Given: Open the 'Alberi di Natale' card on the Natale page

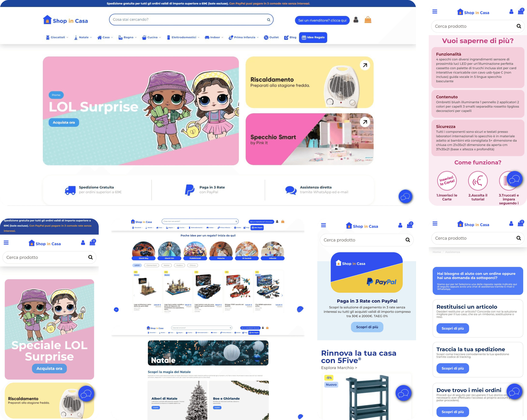Looking at the screenshot, I should [x=178, y=400].
